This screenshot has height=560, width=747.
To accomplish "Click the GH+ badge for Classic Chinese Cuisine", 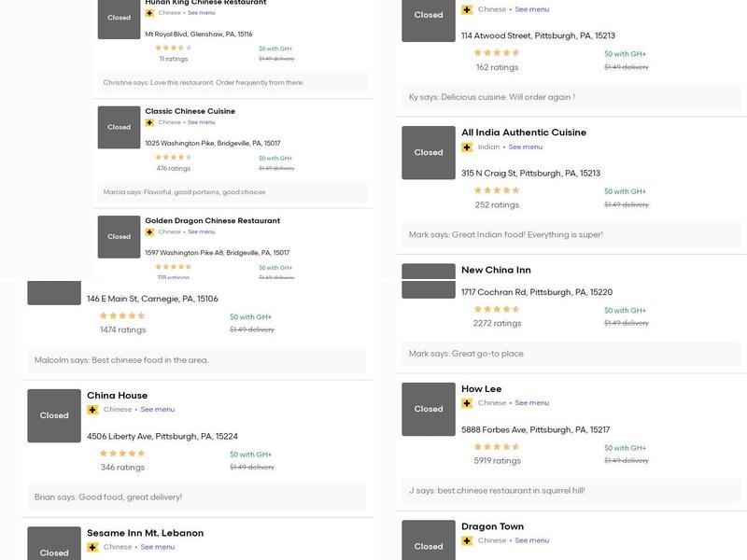I will [x=149, y=122].
